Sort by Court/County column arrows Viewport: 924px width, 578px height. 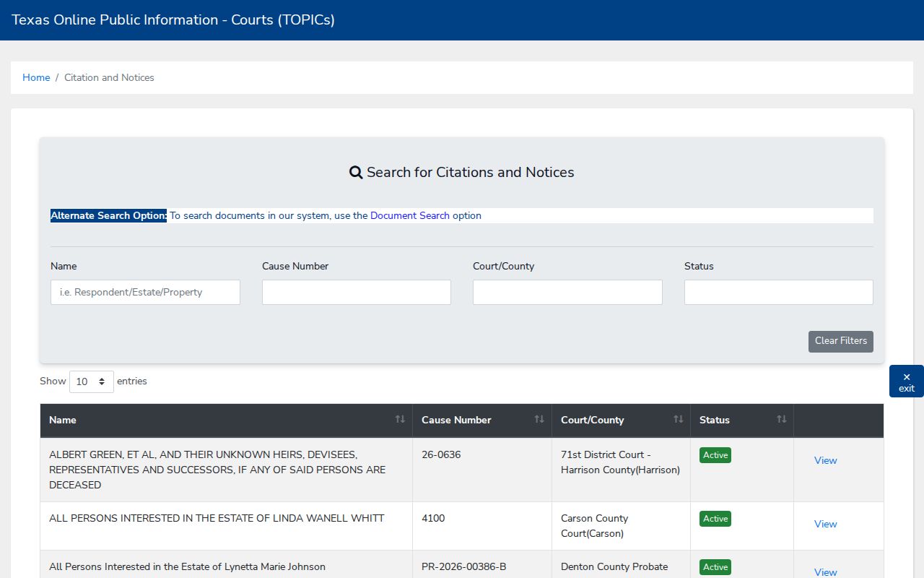[x=679, y=420]
